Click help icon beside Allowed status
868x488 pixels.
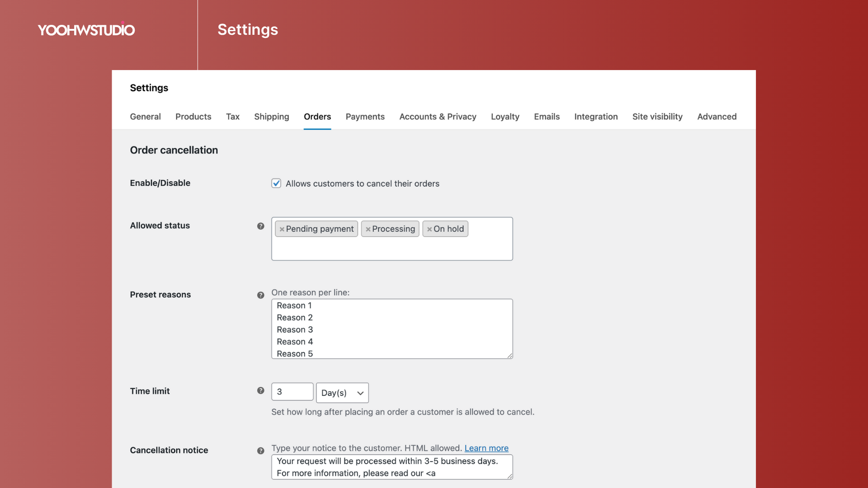pos(260,226)
